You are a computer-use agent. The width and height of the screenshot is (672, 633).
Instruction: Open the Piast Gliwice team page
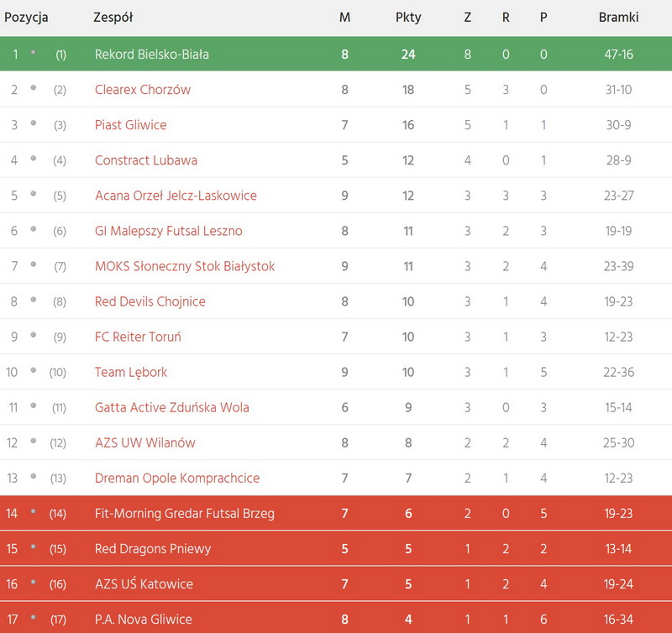pos(131,125)
